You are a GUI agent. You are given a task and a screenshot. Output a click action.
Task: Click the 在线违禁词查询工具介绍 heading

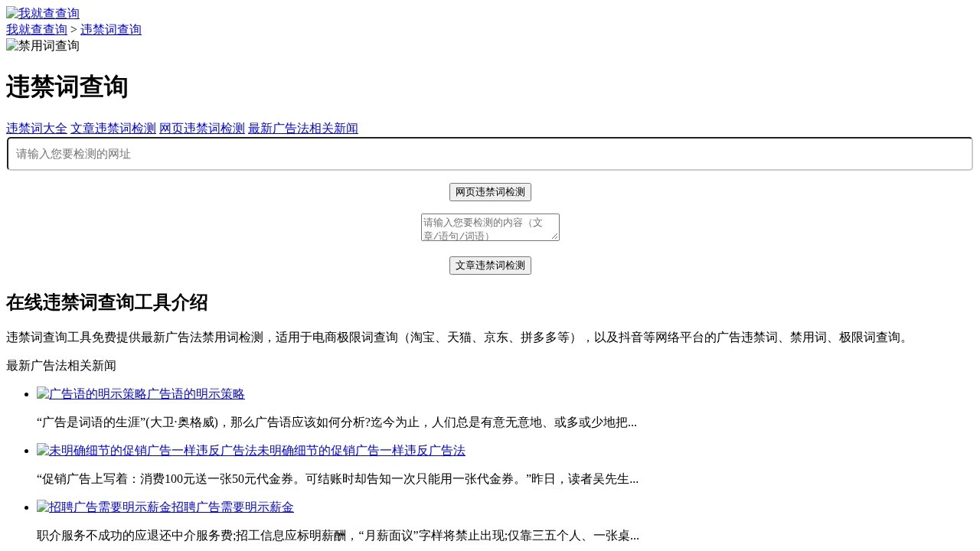point(107,302)
